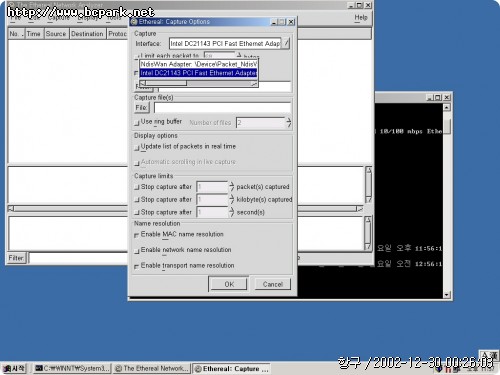
Task: Close the Capture Options dialog
Action: 291,22
